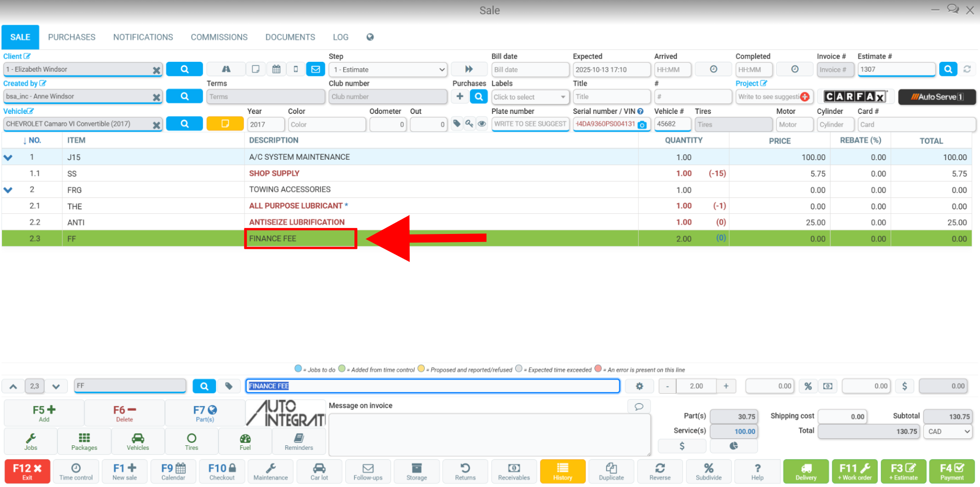Viewport: 980px width, 487px height.
Task: Collapse row 1 J15 chevron
Action: click(8, 157)
